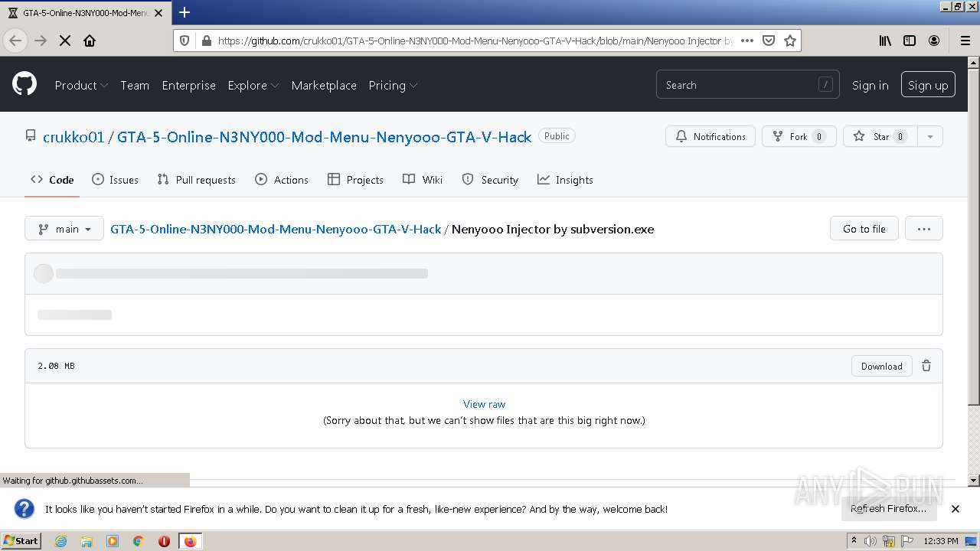
Task: Open the main branch selector
Action: [x=64, y=229]
